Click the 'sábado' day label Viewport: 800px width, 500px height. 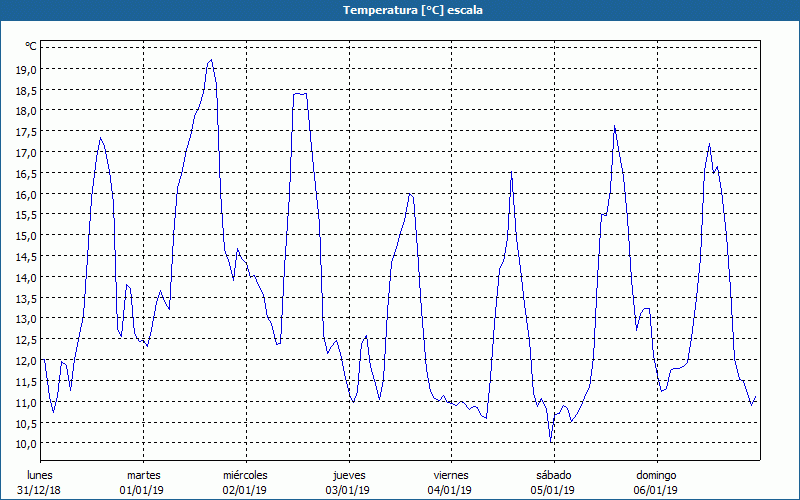554,475
